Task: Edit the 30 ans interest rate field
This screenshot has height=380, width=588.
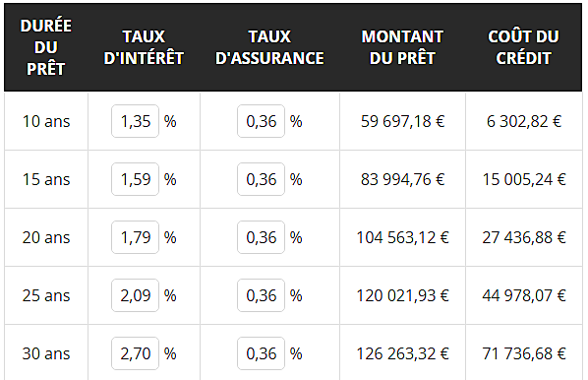Action: click(x=135, y=353)
